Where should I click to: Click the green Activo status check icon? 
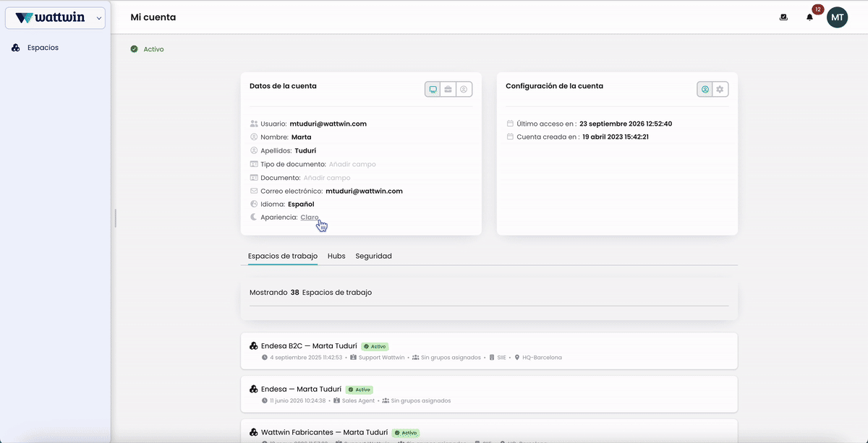[134, 49]
